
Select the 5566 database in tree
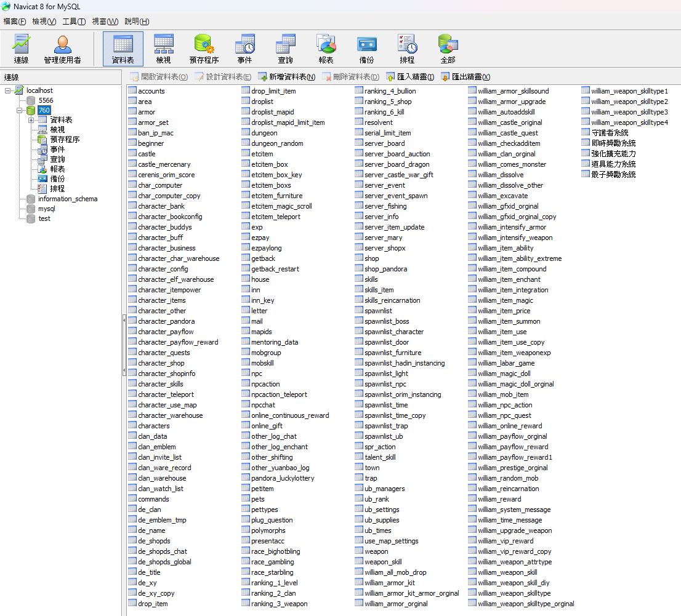(46, 100)
